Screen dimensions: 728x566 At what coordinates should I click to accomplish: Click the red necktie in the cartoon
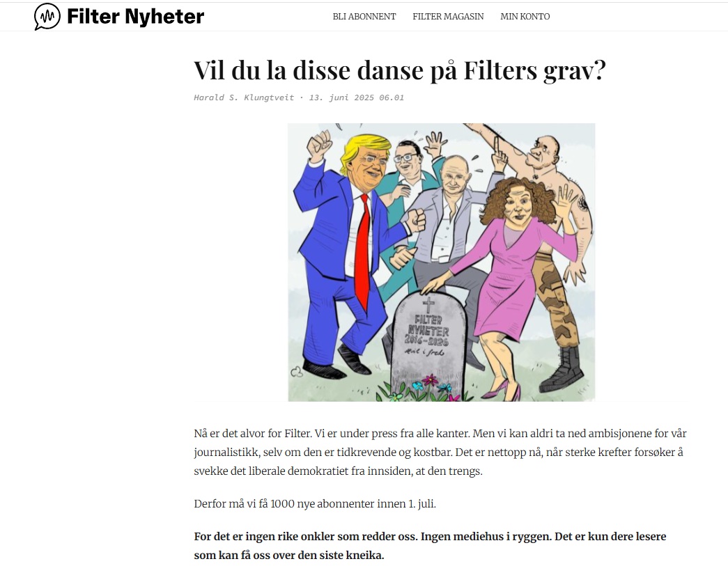click(363, 251)
